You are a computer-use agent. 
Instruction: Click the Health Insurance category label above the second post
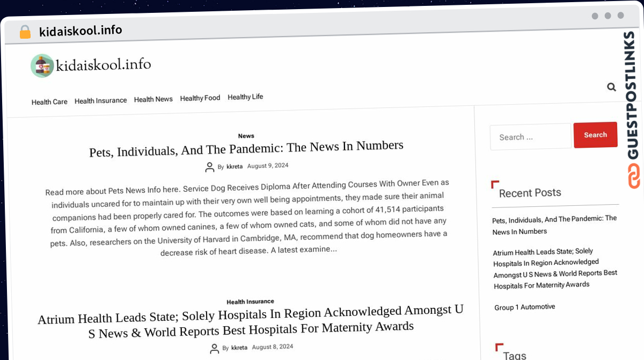click(x=250, y=302)
